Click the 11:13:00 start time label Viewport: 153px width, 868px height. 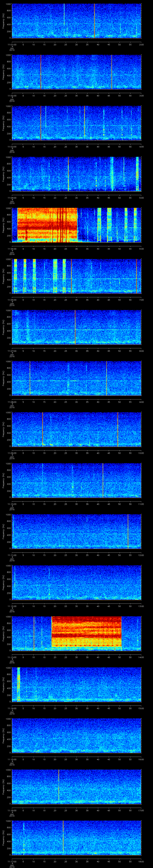[12, 657]
